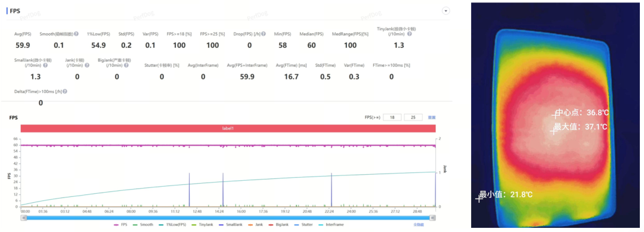Collapse the FPS panel with the round arrow

445,11
